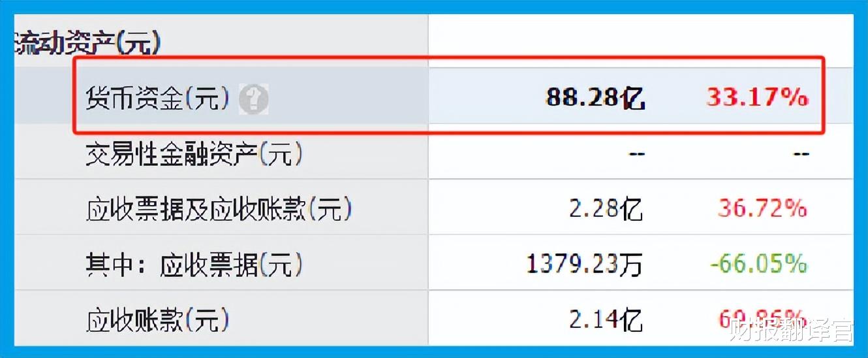868x358 pixels.
Task: Select the 应收票据及应收账款(元) row label
Action: 219,209
